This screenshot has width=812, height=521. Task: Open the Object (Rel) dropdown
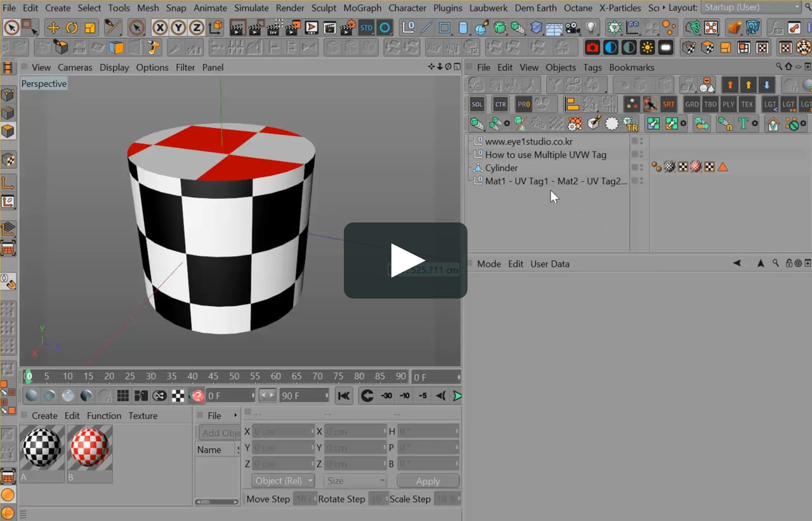pos(283,481)
